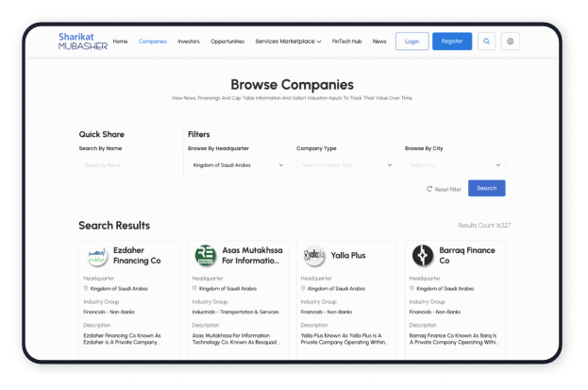This screenshot has width=588, height=390.
Task: Click location pin in Yalla Plus card
Action: point(303,288)
